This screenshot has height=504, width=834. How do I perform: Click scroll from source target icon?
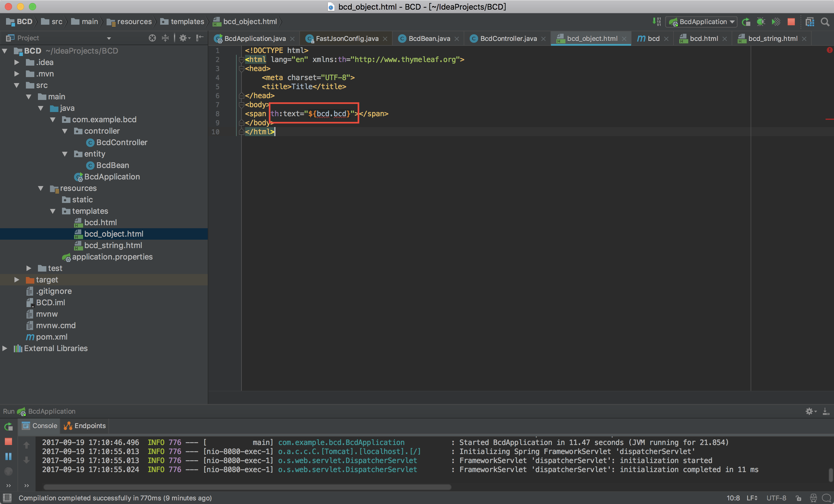click(x=152, y=38)
